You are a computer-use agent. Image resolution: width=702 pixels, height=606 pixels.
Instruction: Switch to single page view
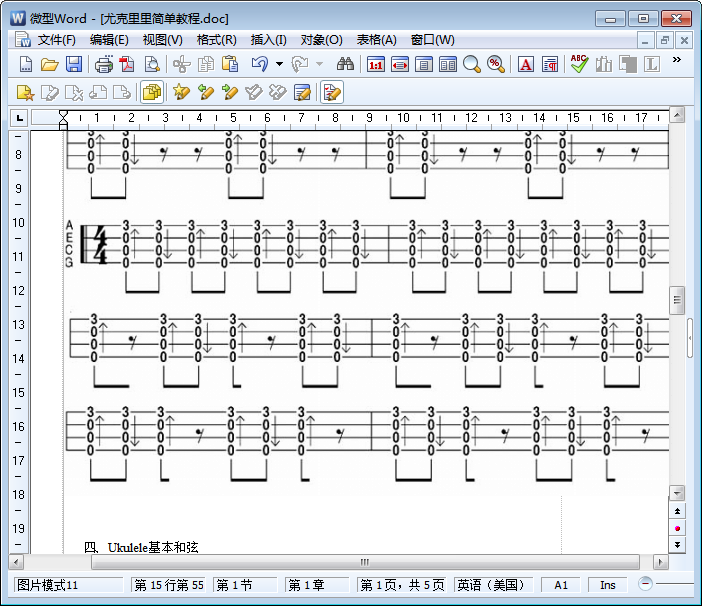pyautogui.click(x=424, y=65)
